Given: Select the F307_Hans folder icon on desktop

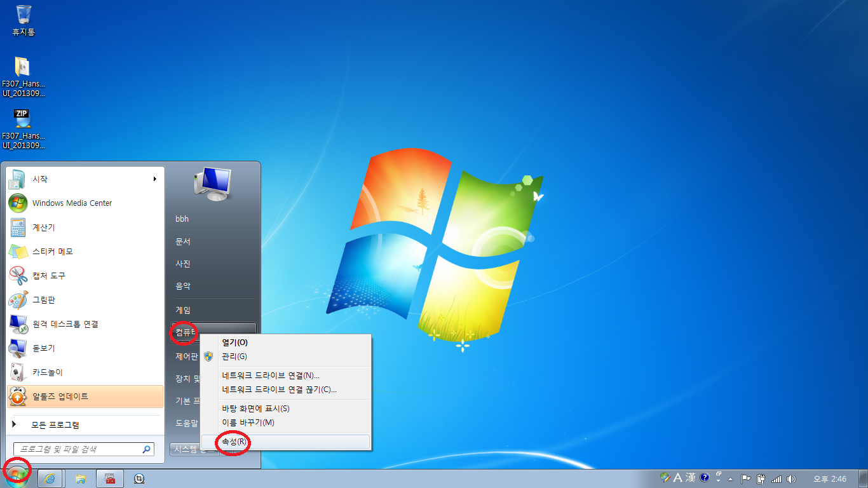Looking at the screenshot, I should 24,76.
